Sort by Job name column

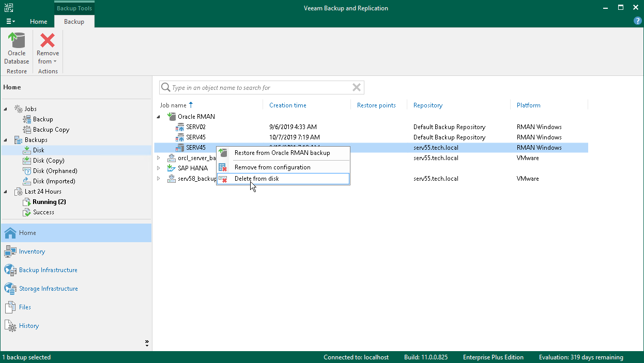click(173, 105)
